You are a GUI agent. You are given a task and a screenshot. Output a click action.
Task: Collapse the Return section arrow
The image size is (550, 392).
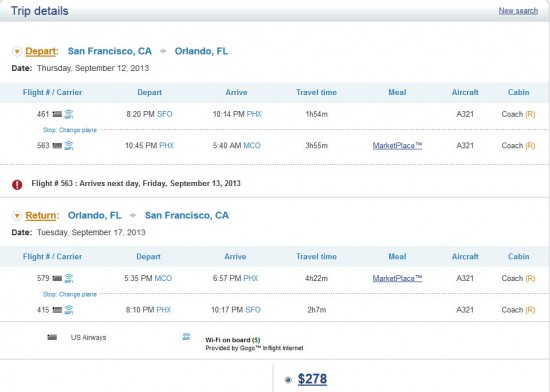17,216
